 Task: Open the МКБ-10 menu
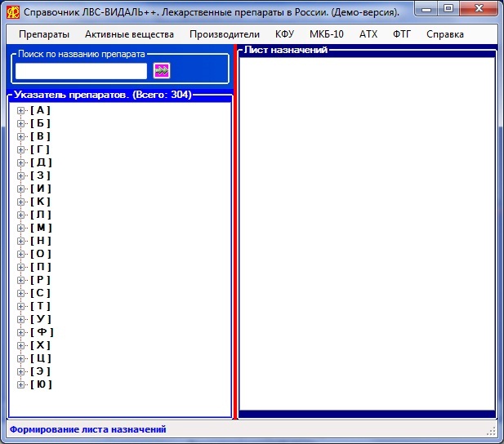coord(327,34)
